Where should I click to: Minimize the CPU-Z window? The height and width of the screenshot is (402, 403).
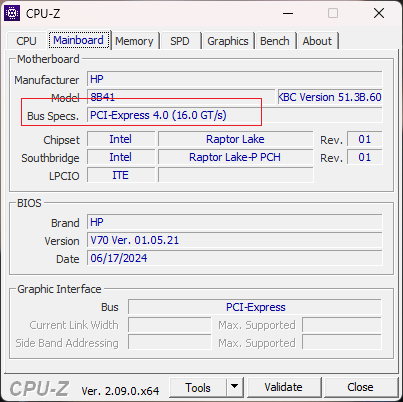(x=288, y=13)
